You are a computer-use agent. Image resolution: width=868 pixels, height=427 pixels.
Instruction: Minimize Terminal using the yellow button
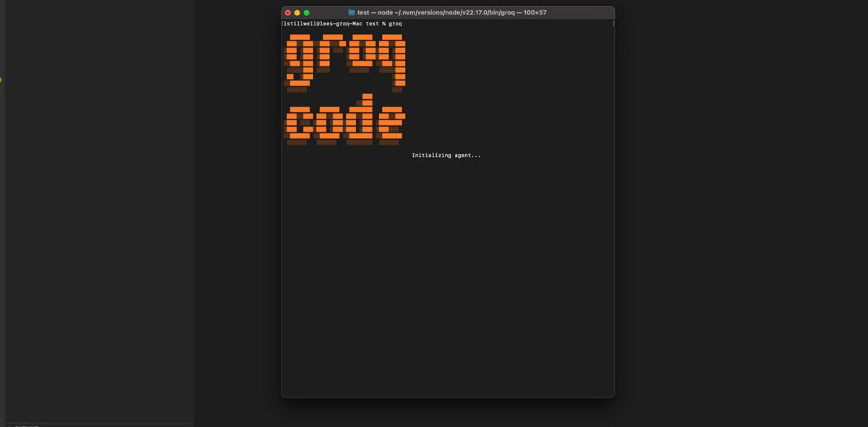click(x=297, y=12)
